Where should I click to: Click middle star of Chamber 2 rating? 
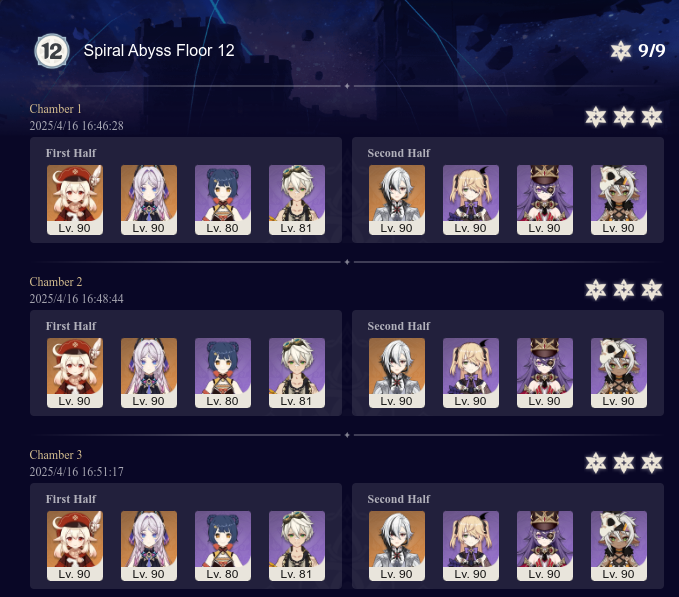pos(624,290)
